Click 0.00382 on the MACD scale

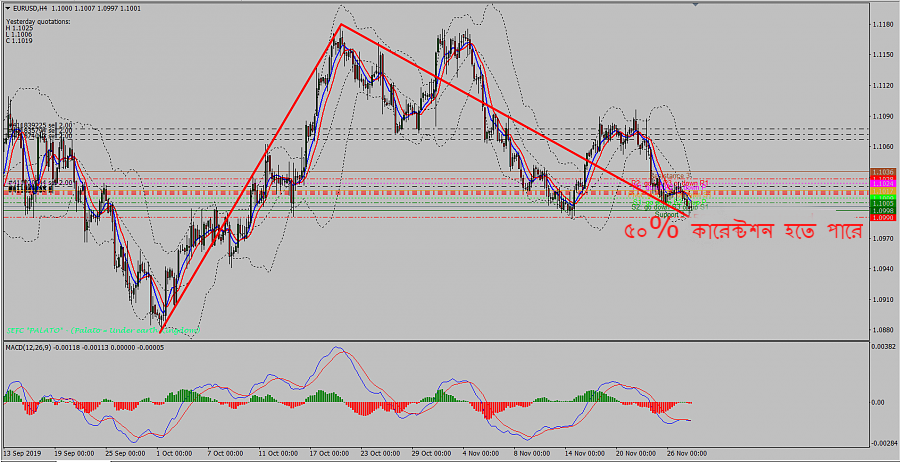(x=883, y=347)
